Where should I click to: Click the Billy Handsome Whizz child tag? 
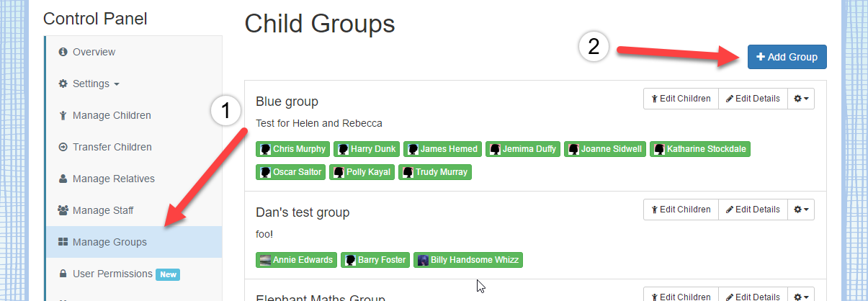point(467,260)
